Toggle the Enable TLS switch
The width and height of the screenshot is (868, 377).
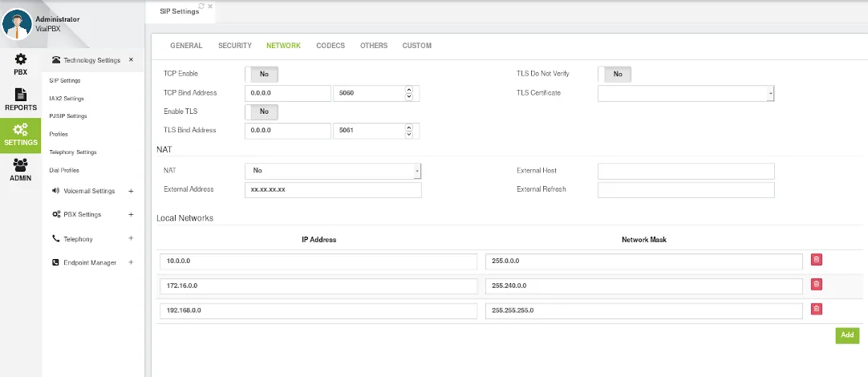click(x=262, y=111)
